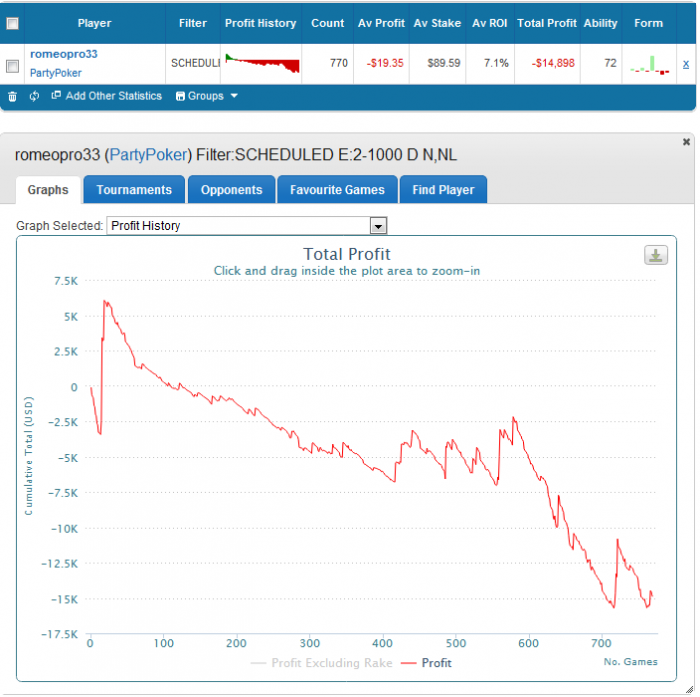
Task: Toggle Profit Excluding Rake legend series
Action: point(322,663)
